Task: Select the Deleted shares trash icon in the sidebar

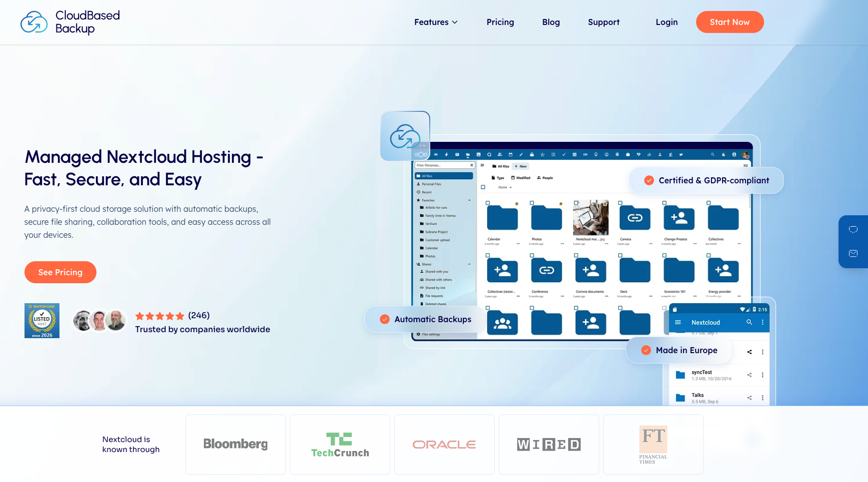Action: tap(422, 304)
